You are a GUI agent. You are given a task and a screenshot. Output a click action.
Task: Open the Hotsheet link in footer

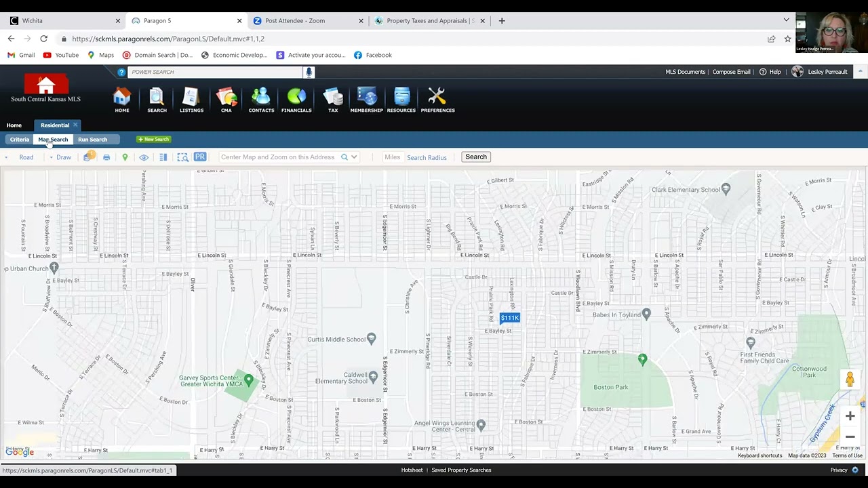pyautogui.click(x=412, y=470)
